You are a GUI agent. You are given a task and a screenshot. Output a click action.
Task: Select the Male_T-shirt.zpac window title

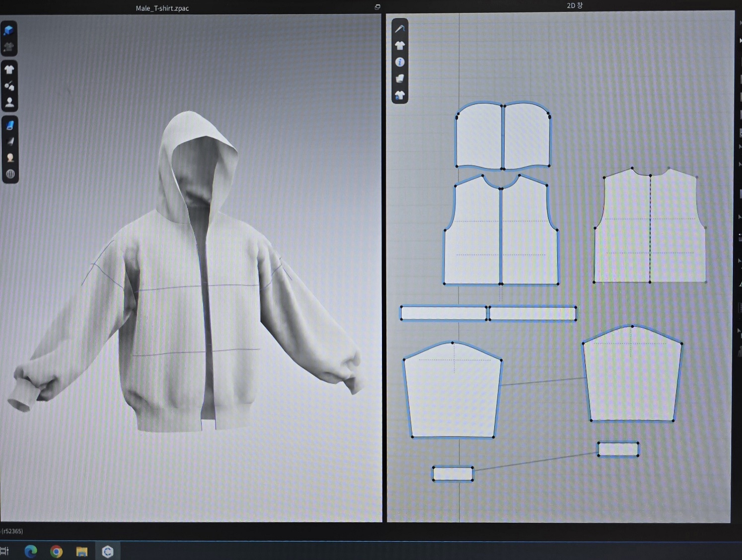[162, 8]
